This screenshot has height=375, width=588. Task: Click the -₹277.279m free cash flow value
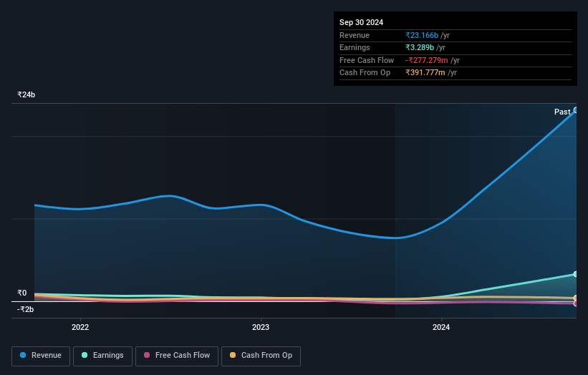point(427,60)
